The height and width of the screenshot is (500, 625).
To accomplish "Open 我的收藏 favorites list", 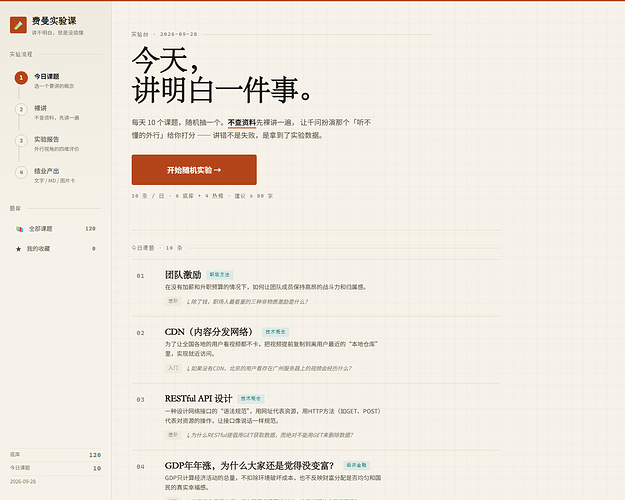I will (x=56, y=249).
